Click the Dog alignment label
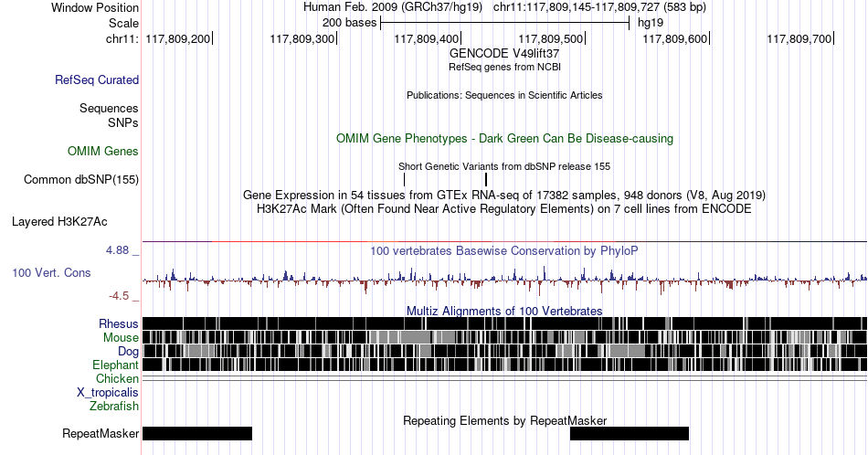The height and width of the screenshot is (455, 868). click(x=128, y=351)
